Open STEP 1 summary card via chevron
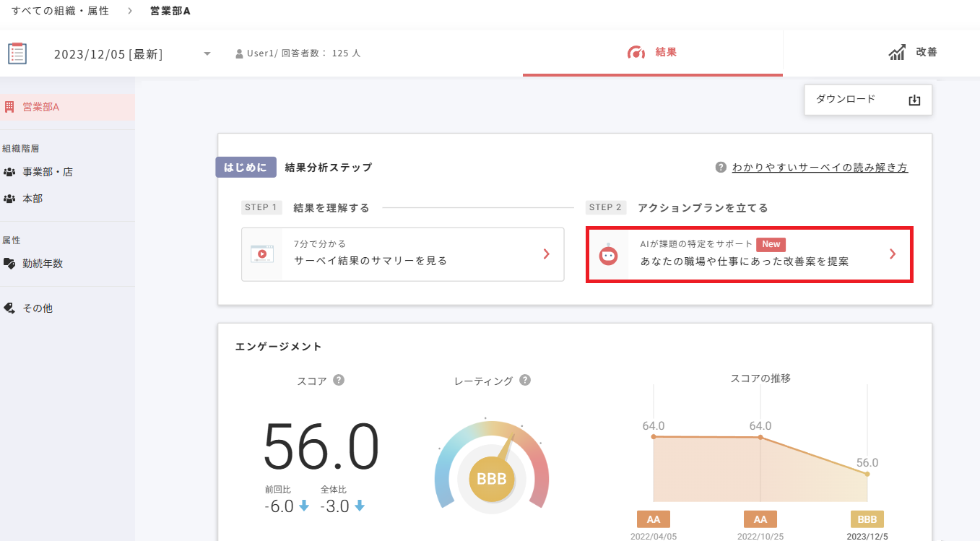 point(548,254)
